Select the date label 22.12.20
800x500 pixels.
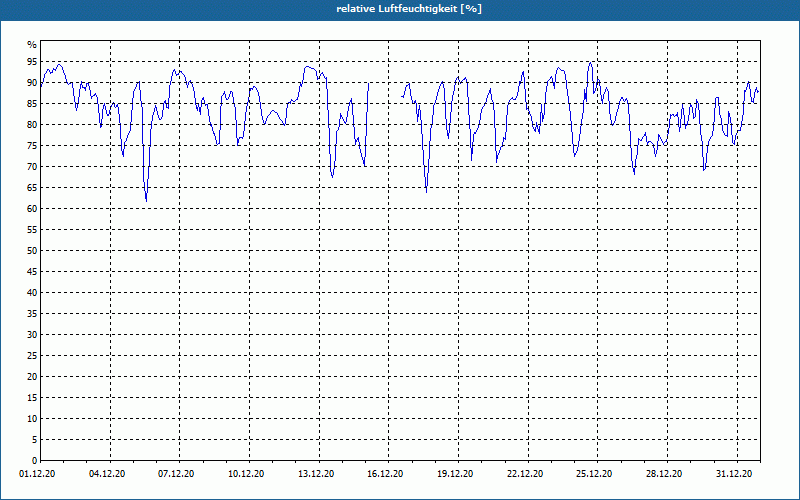tap(525, 474)
